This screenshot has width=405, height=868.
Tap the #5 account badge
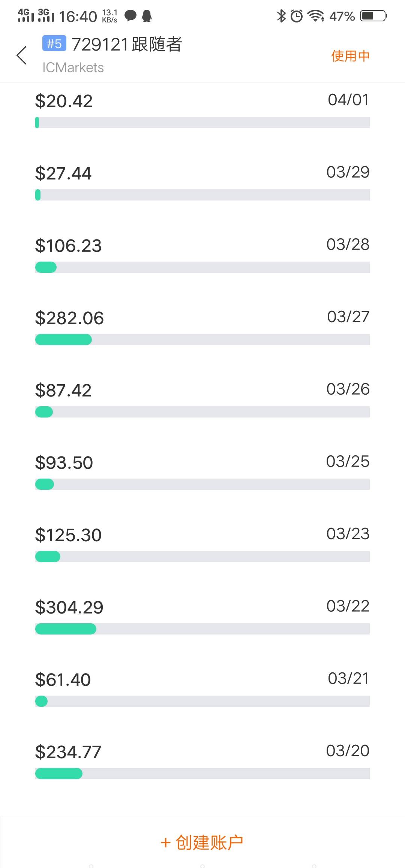pyautogui.click(x=54, y=43)
